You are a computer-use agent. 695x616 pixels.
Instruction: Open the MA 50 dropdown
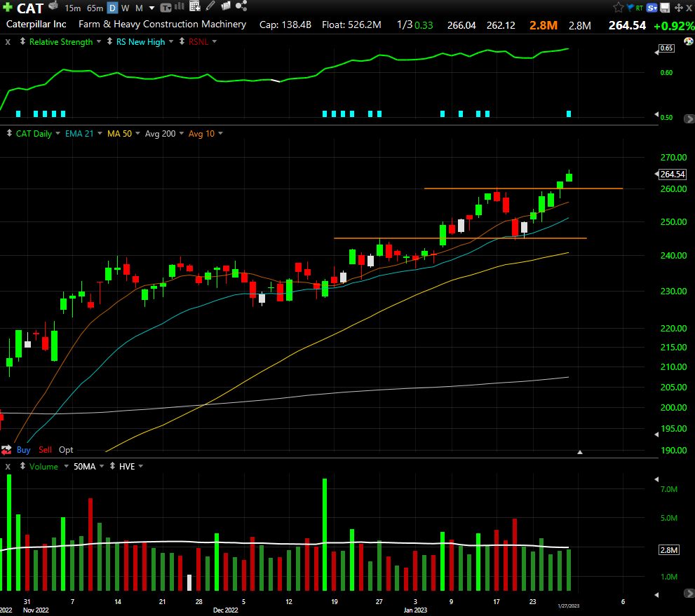click(138, 133)
